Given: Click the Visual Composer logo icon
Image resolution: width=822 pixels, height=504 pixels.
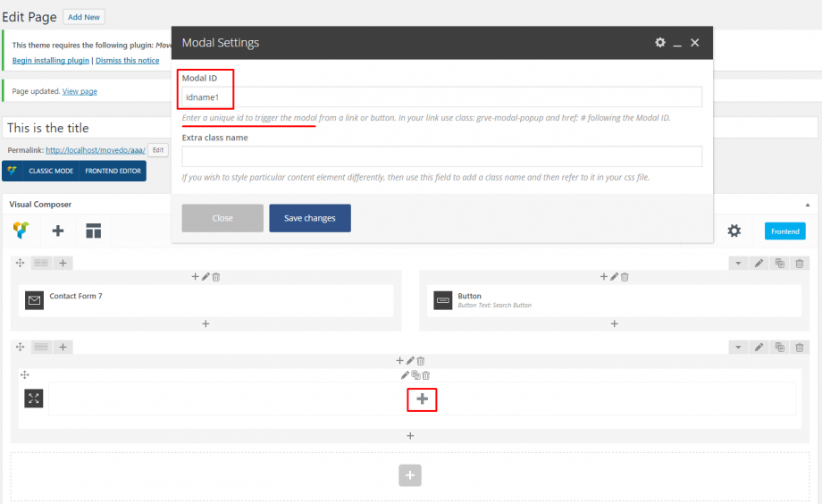Looking at the screenshot, I should [x=21, y=231].
